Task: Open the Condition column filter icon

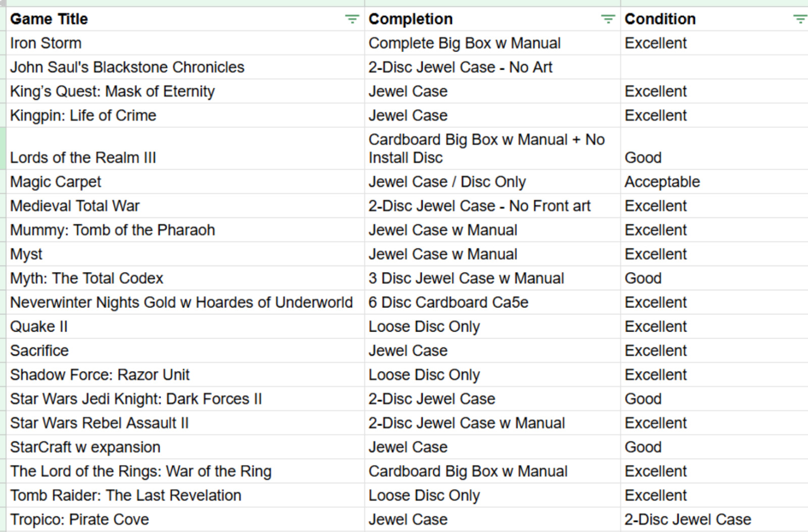Action: [x=800, y=19]
